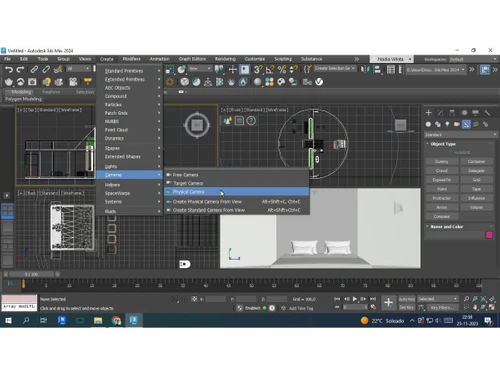Toggle the Percent Snap icon
The height and width of the screenshot is (375, 500).
(282, 69)
